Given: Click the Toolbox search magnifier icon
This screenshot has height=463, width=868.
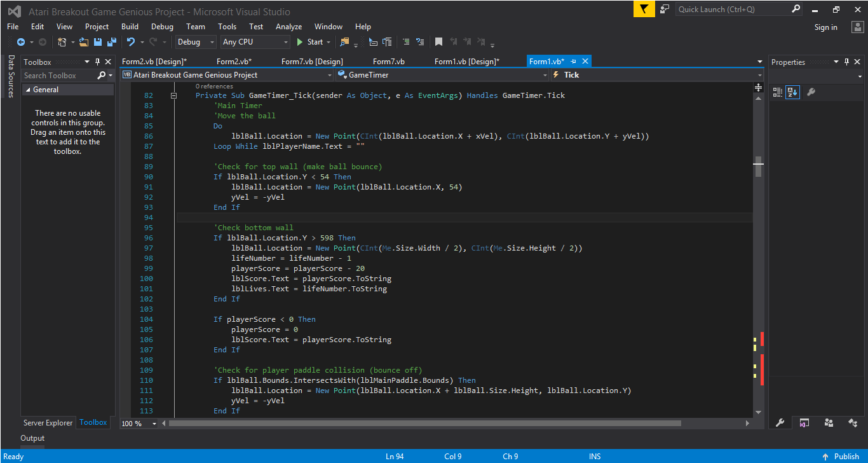Looking at the screenshot, I should [102, 75].
